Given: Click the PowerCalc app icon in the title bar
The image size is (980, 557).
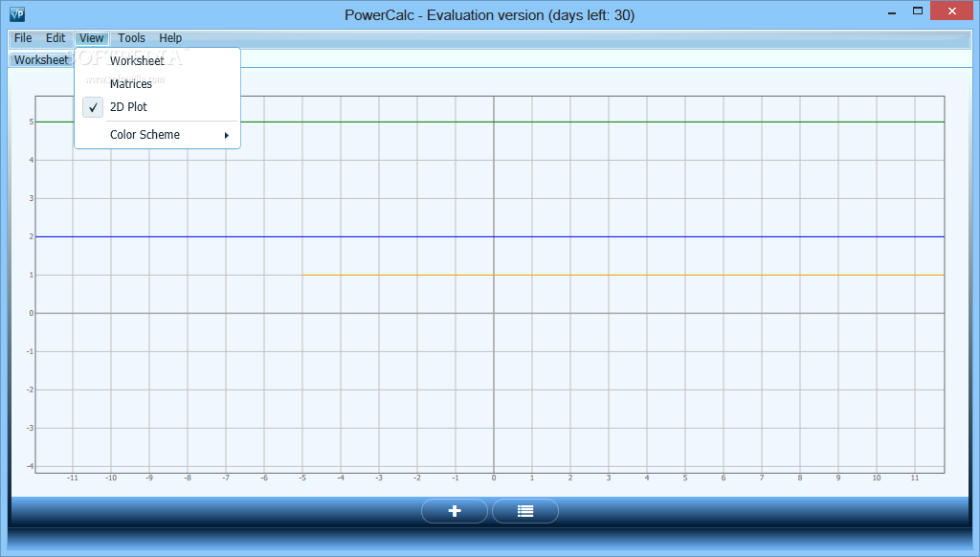Looking at the screenshot, I should 17,13.
